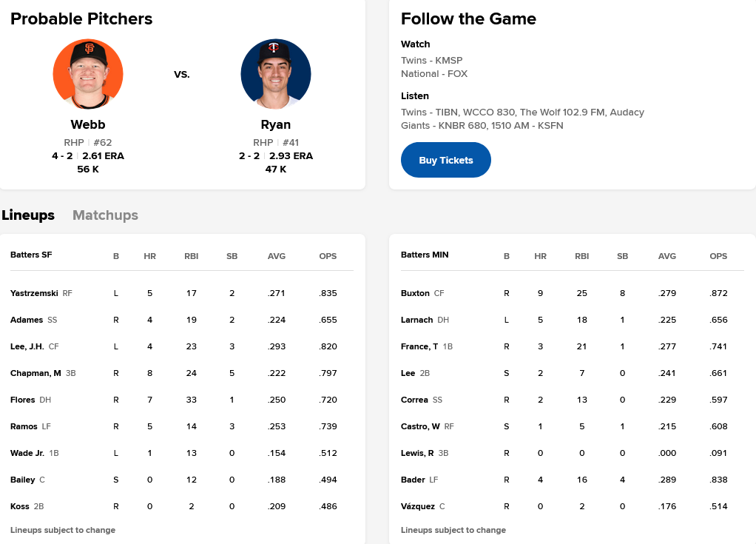Select Chapman, M in Giants batters

[x=36, y=373]
